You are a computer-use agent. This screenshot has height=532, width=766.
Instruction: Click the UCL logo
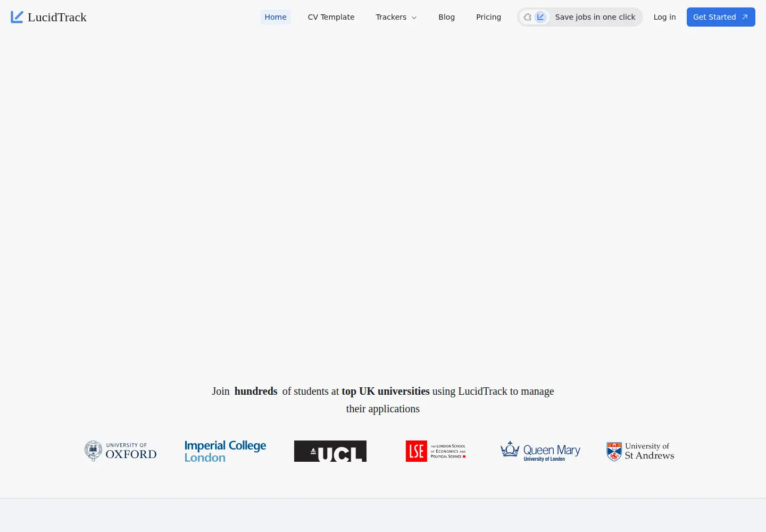(330, 451)
